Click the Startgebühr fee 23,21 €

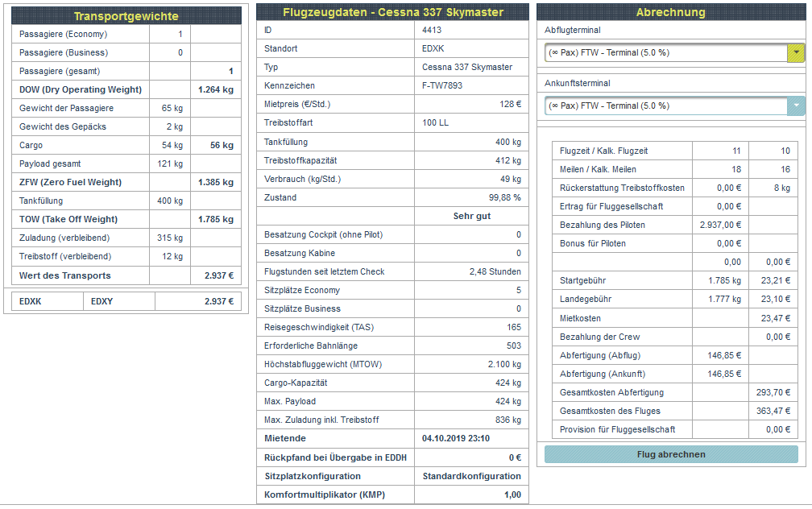[775, 282]
